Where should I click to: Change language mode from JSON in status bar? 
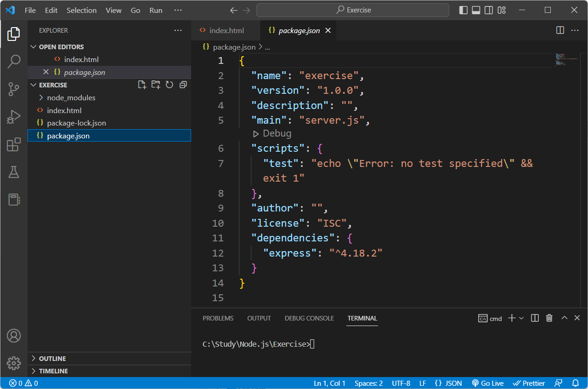tap(448, 383)
